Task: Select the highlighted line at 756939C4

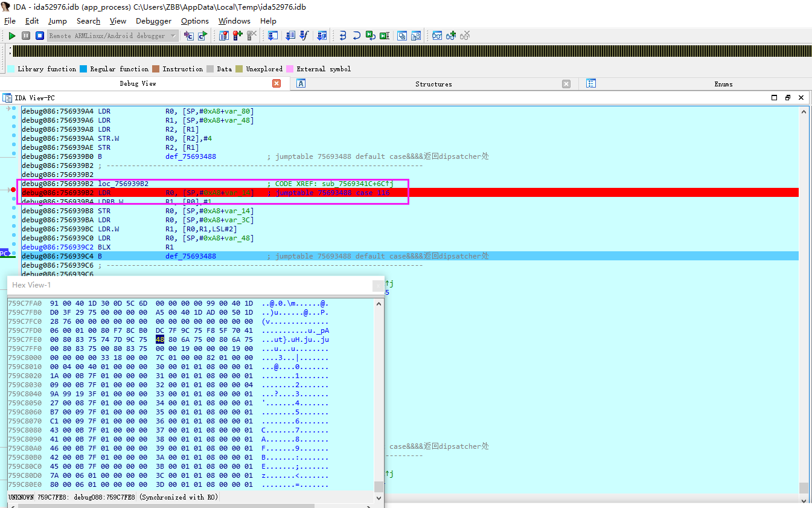Action: (x=411, y=256)
